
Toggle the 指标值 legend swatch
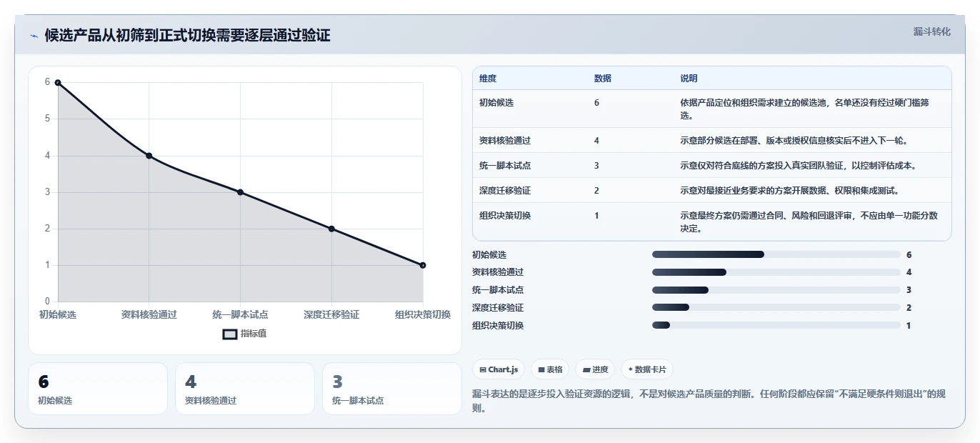(x=230, y=334)
